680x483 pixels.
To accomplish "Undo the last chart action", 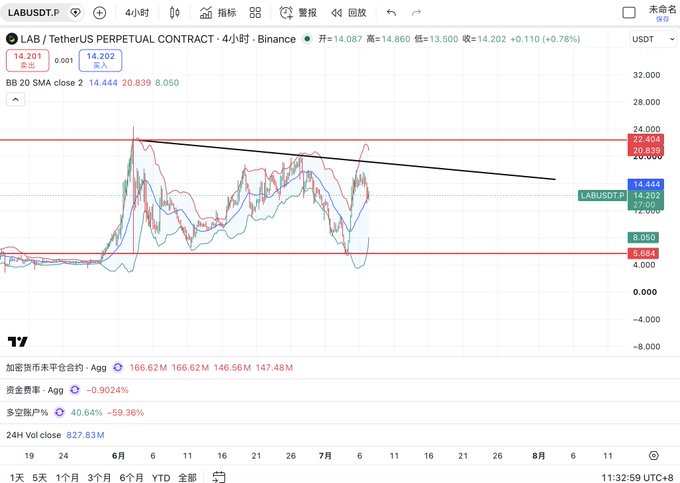I will pyautogui.click(x=391, y=13).
